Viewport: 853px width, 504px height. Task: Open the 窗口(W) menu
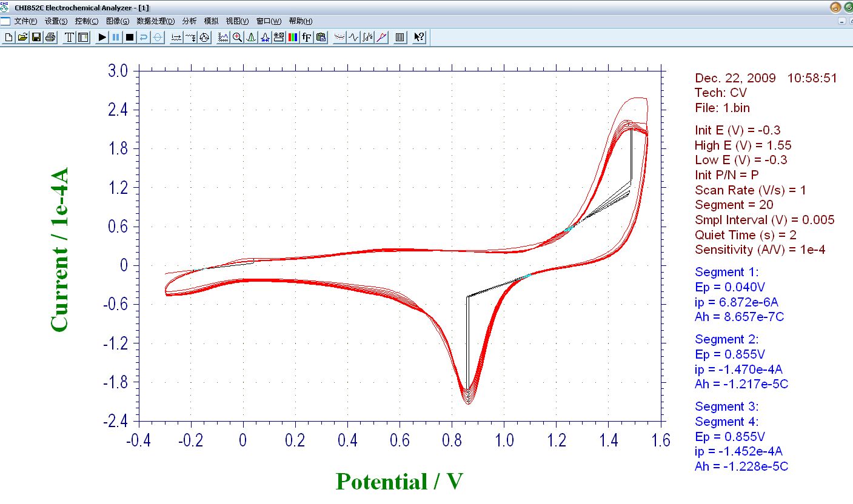click(269, 21)
